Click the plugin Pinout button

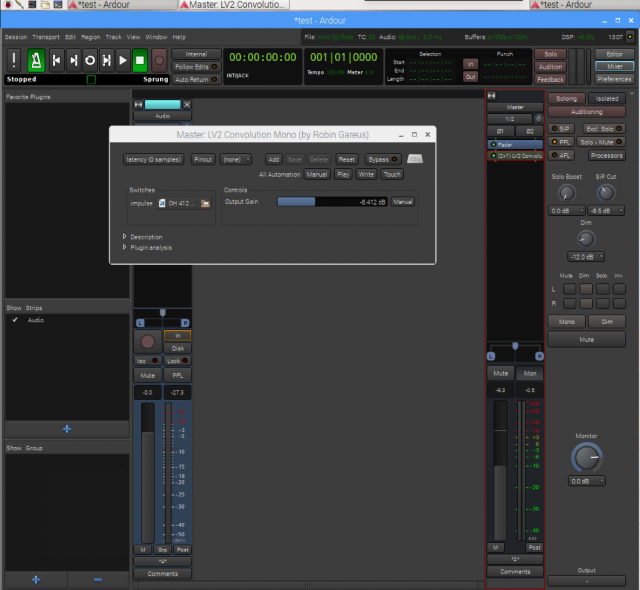(203, 159)
